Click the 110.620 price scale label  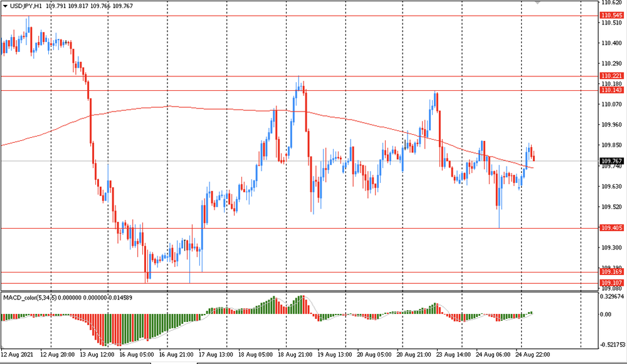pos(612,3)
